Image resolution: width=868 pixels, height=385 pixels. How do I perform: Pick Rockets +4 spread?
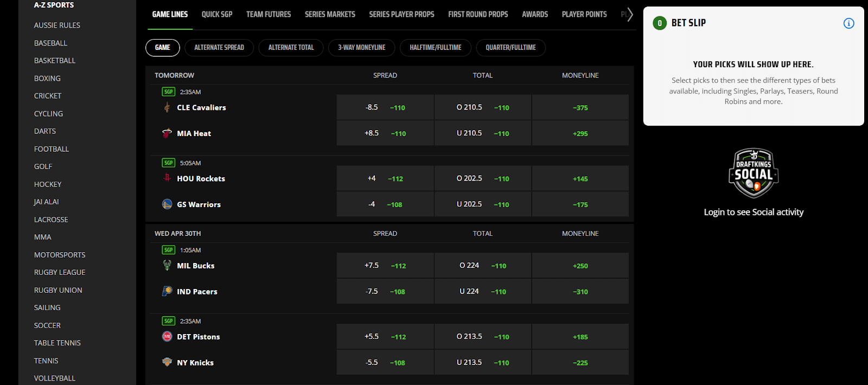pos(385,178)
